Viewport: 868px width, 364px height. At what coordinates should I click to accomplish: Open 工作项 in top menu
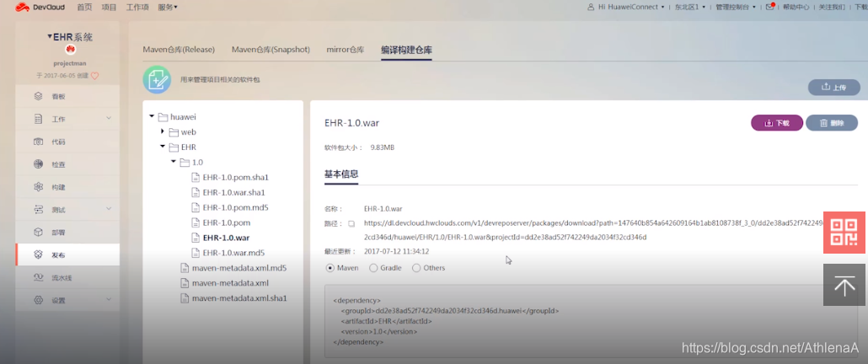coord(138,8)
